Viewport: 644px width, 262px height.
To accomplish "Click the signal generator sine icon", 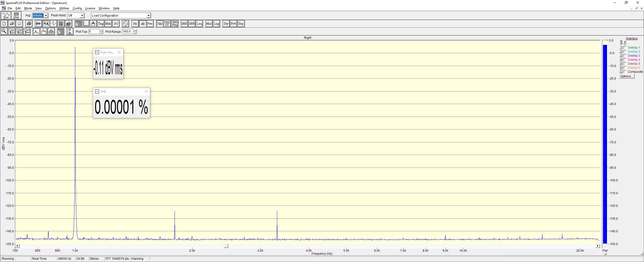I will 125,24.
